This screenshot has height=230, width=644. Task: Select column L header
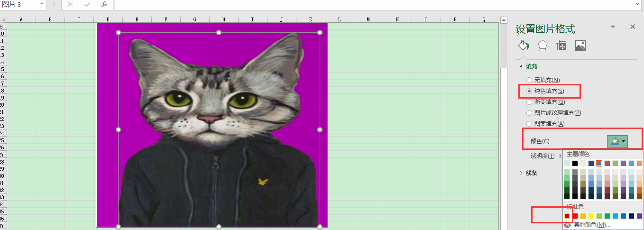point(340,19)
